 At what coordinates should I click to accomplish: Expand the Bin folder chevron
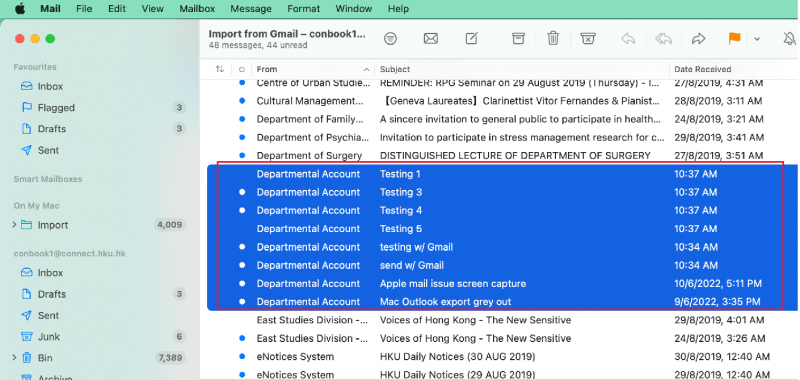coord(14,358)
